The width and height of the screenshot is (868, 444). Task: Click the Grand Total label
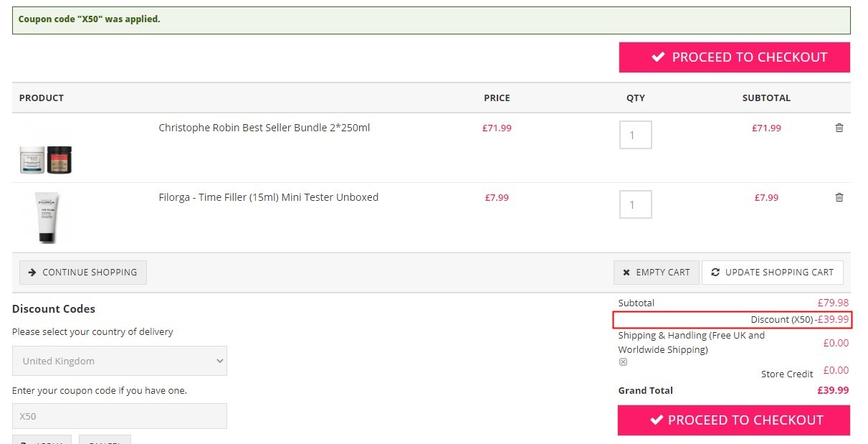[646, 390]
